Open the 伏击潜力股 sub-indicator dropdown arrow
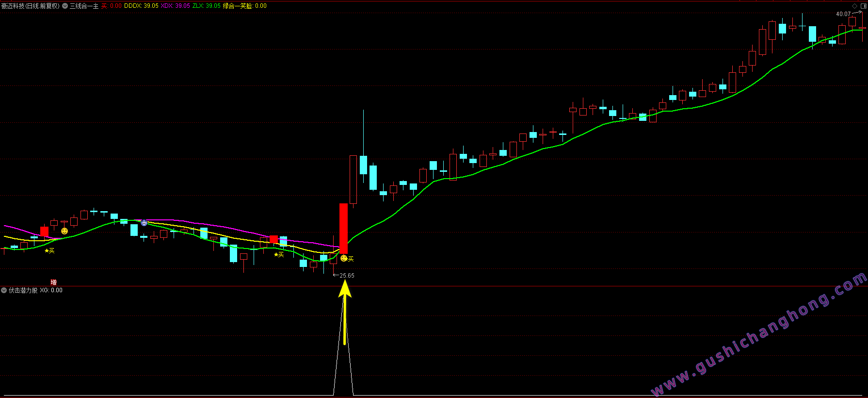Viewport: 868px width, 398px height. tap(4, 290)
